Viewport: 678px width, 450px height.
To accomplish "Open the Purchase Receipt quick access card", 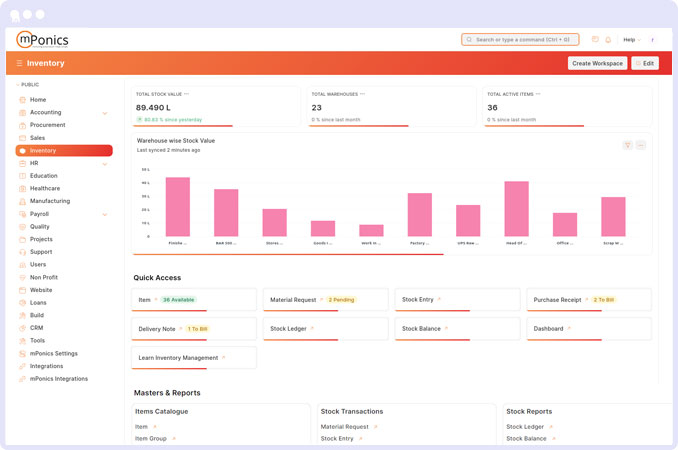I will [589, 300].
